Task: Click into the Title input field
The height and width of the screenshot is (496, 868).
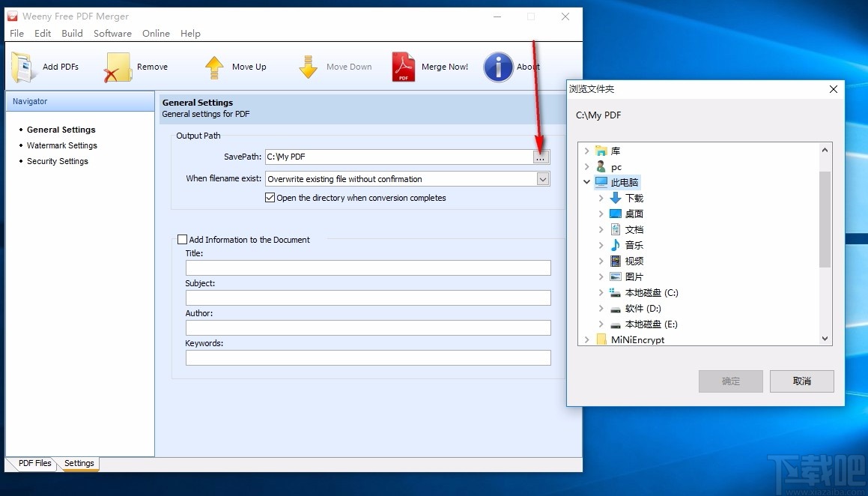Action: pyautogui.click(x=368, y=267)
